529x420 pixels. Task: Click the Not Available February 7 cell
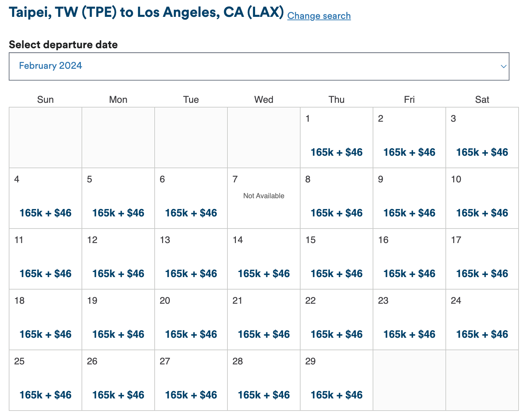click(263, 198)
